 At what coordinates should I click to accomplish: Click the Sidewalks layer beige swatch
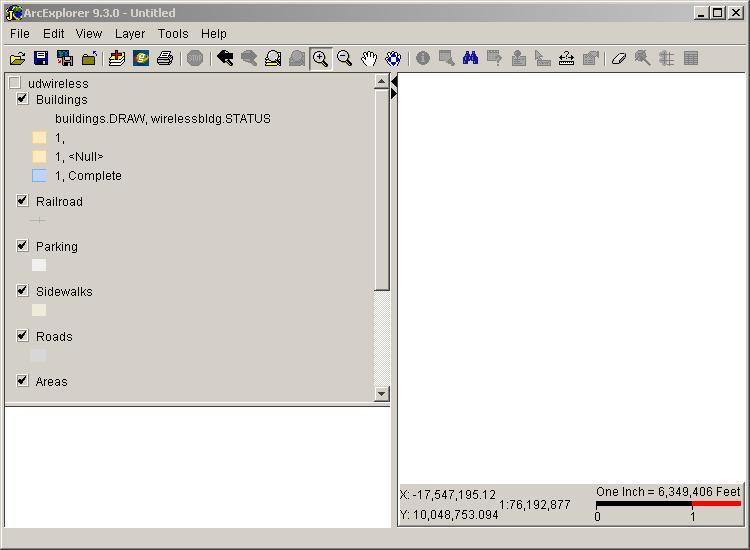click(39, 310)
